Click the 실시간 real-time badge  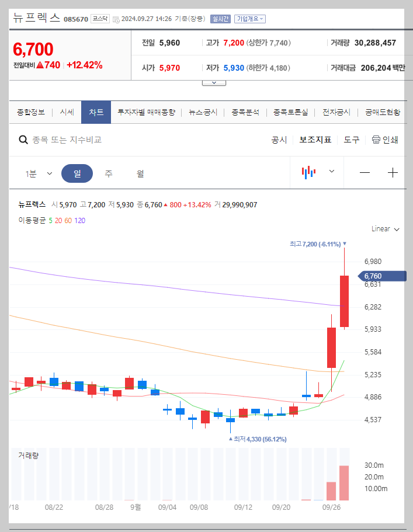220,18
